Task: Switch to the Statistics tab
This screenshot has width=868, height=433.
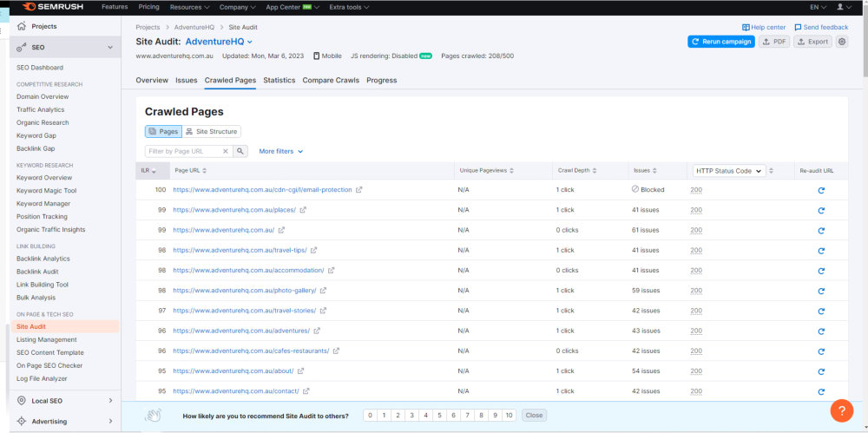Action: click(x=279, y=81)
